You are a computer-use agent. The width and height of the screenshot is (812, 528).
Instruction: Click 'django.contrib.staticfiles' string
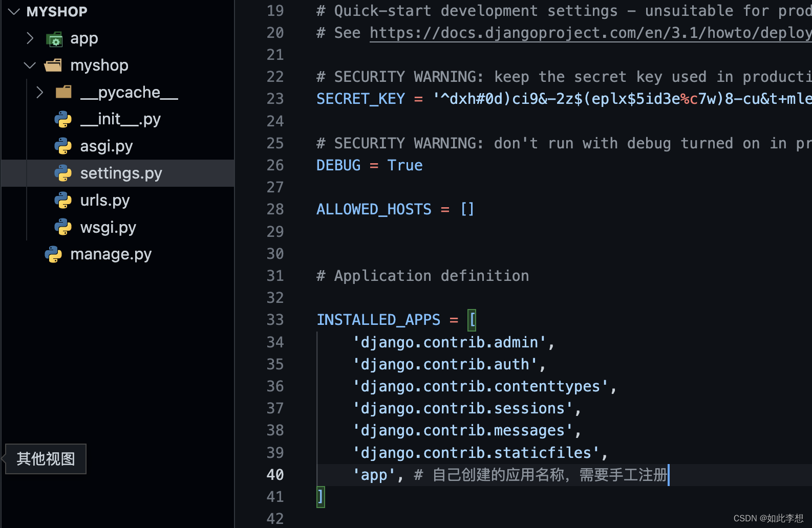click(x=476, y=453)
